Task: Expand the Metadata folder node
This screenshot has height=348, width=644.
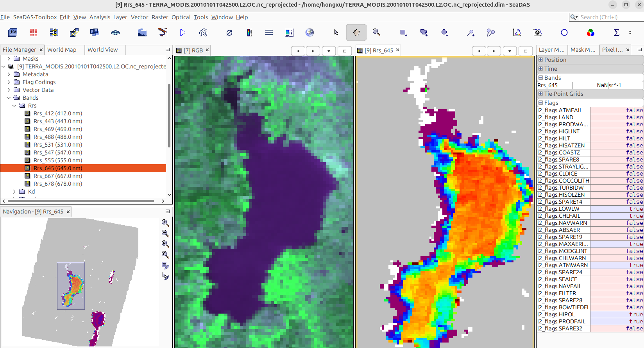Action: pos(9,74)
